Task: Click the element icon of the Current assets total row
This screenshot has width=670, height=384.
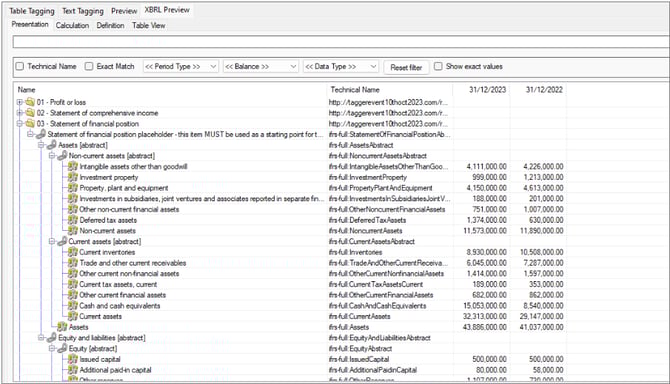Action: point(73,316)
